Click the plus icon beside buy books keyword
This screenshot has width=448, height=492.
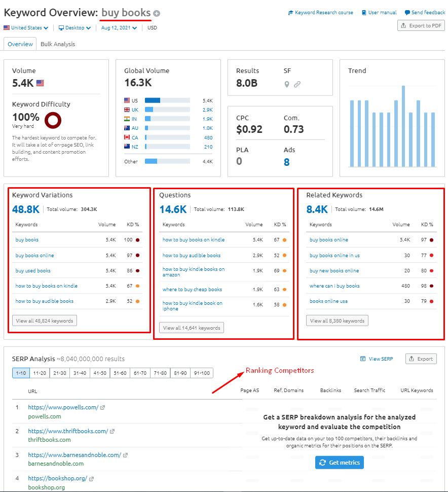(x=157, y=14)
